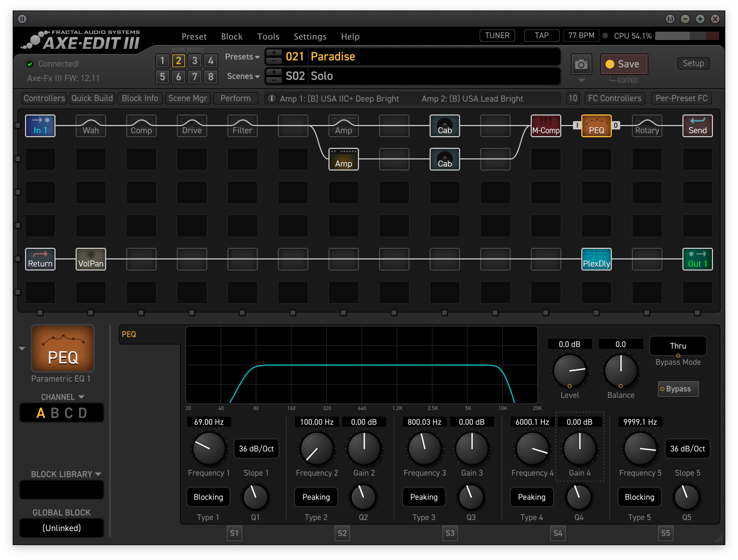Select scene 8 button
The width and height of the screenshot is (738, 560).
[211, 77]
